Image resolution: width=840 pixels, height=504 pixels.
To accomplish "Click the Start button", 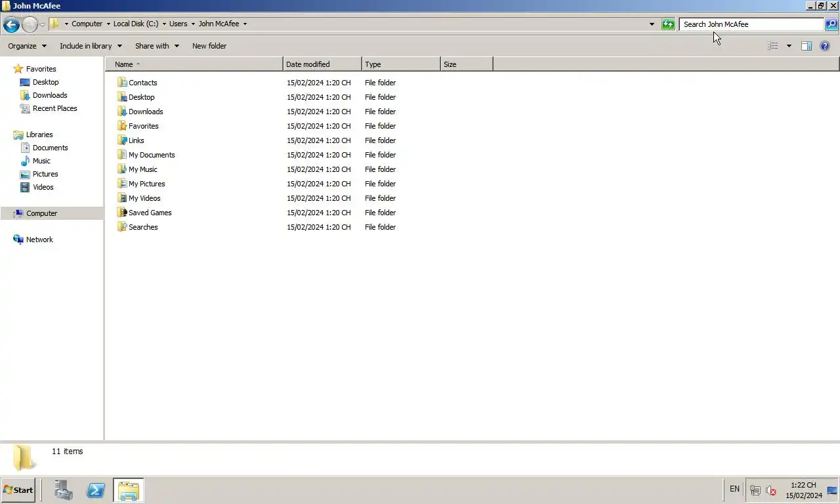I will pyautogui.click(x=18, y=490).
